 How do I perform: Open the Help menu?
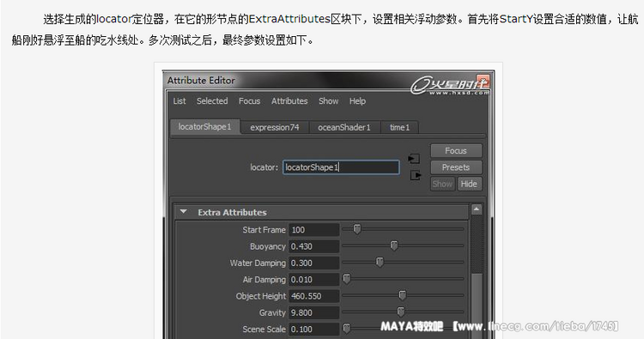(x=357, y=101)
